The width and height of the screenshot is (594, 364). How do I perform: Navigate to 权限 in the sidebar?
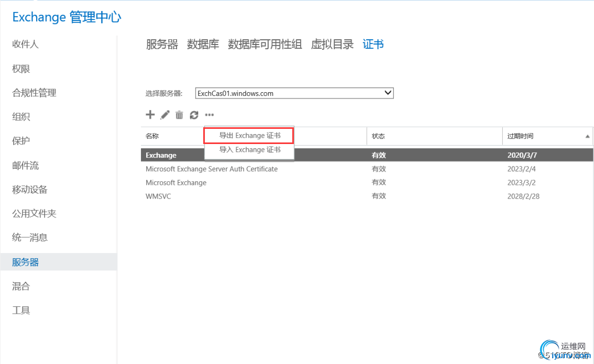pyautogui.click(x=21, y=69)
